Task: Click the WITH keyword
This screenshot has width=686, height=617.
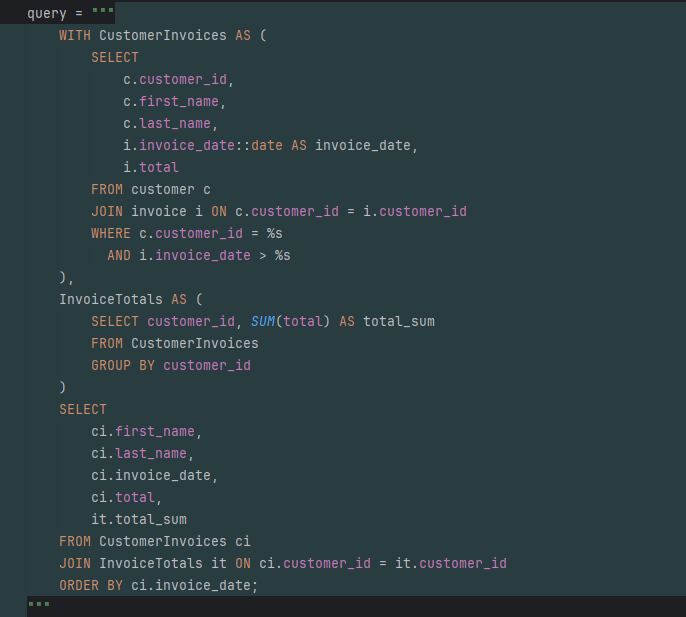Action: [74, 35]
